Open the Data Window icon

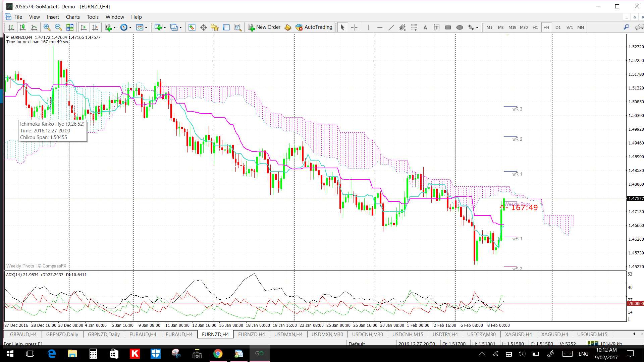[x=203, y=27]
